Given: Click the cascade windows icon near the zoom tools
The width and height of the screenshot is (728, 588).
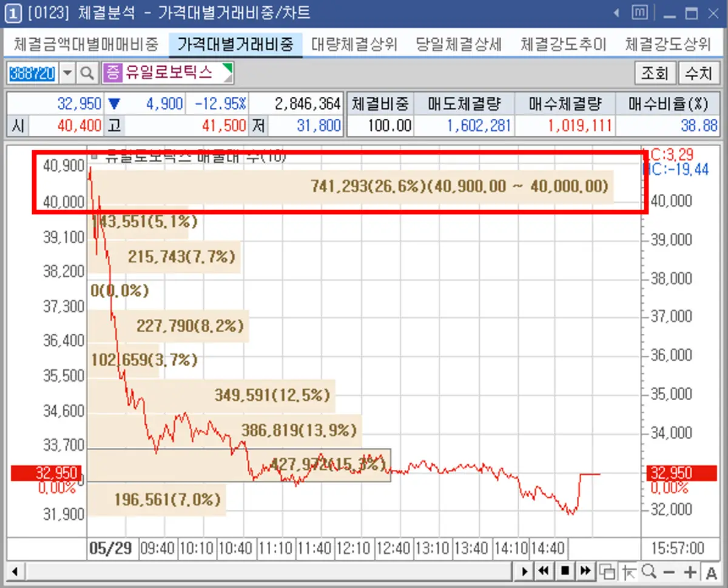Looking at the screenshot, I should pyautogui.click(x=607, y=571).
